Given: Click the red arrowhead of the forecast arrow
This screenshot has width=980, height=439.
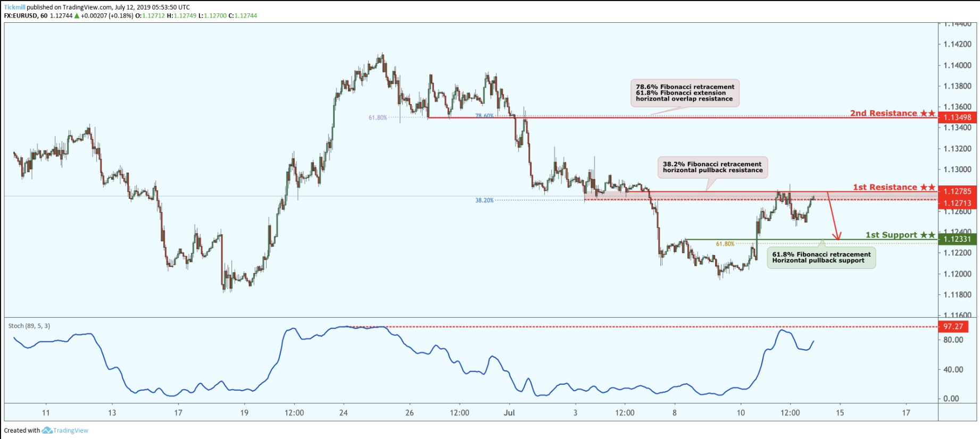Looking at the screenshot, I should (x=837, y=236).
